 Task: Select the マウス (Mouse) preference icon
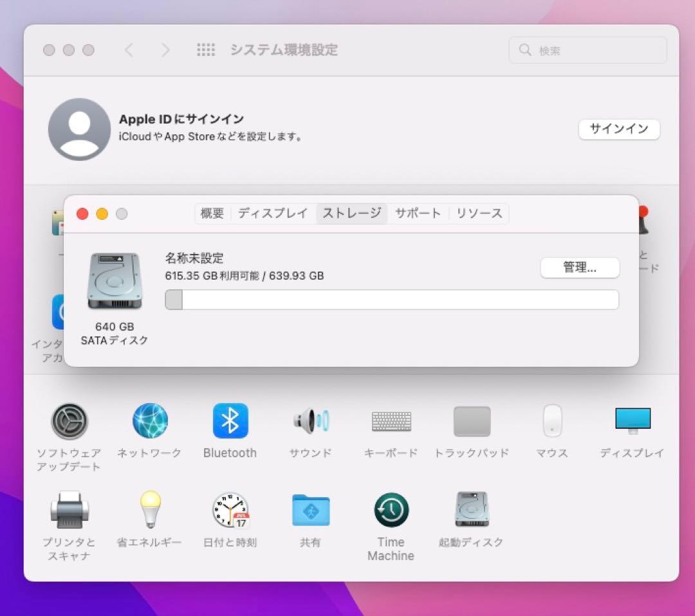pyautogui.click(x=551, y=420)
